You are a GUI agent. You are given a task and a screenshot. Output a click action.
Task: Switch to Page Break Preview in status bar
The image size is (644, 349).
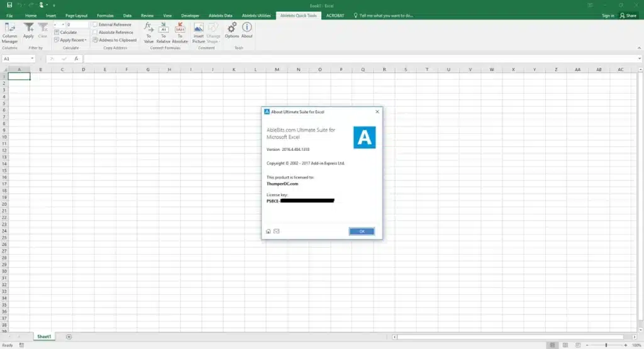(578, 345)
